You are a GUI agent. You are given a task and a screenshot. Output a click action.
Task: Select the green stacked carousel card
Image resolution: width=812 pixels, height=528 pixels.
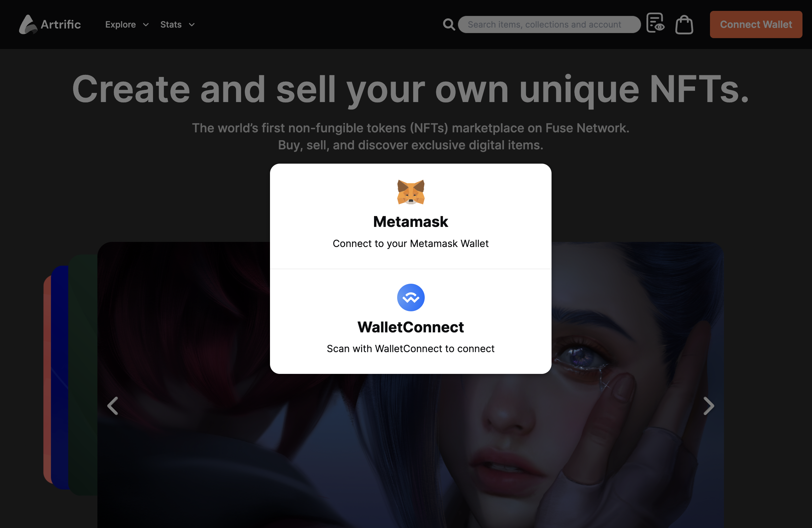83,375
